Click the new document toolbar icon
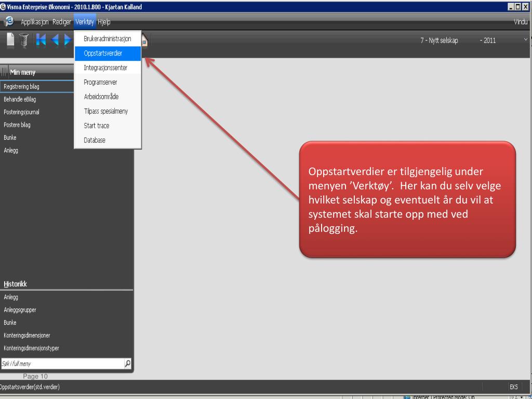 (x=10, y=40)
